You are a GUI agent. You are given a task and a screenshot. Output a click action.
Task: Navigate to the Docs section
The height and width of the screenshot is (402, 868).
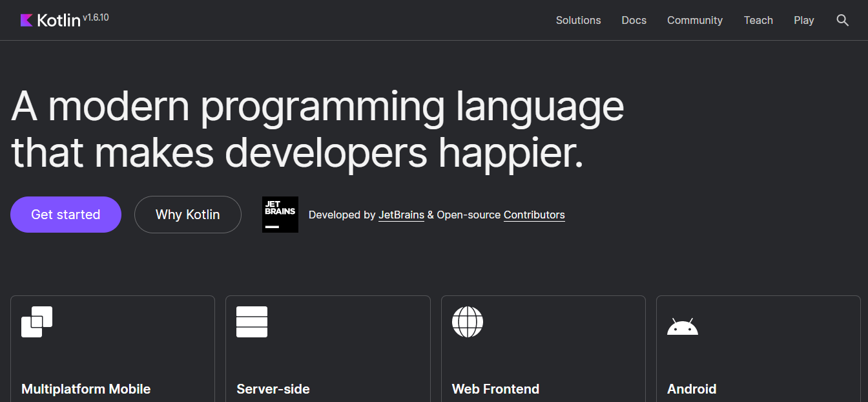pos(634,20)
